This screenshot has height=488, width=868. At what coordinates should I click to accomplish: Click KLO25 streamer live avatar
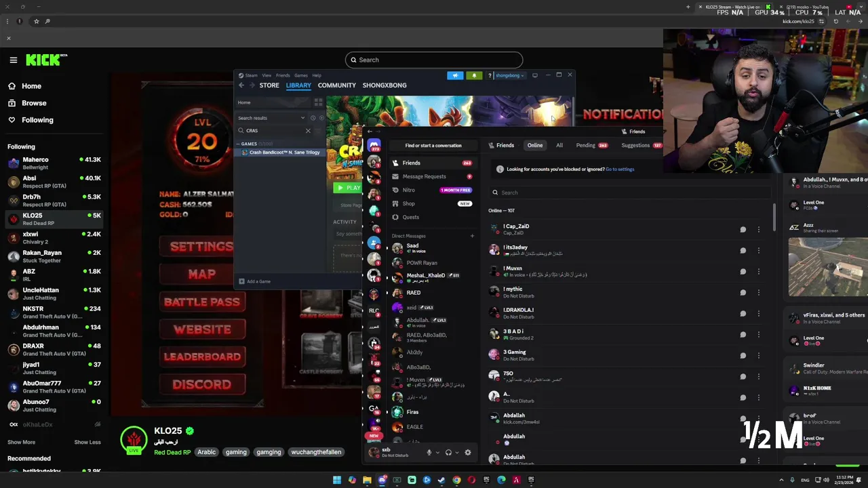(x=134, y=441)
